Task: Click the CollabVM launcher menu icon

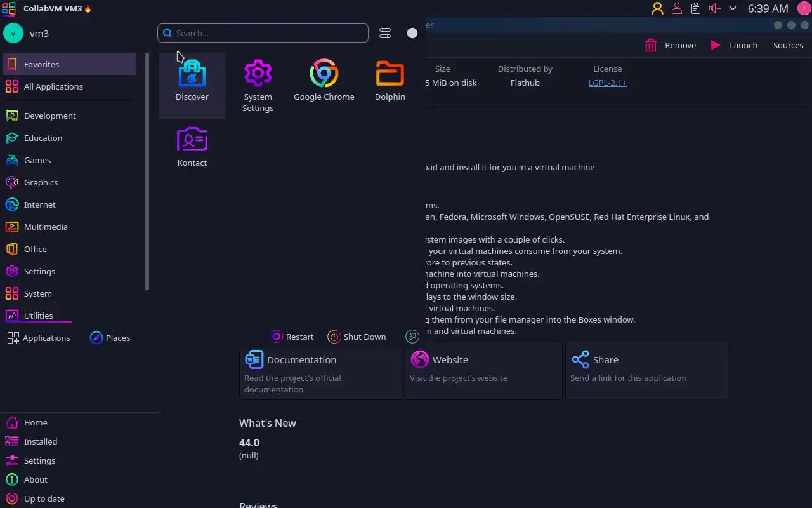Action: 9,8
